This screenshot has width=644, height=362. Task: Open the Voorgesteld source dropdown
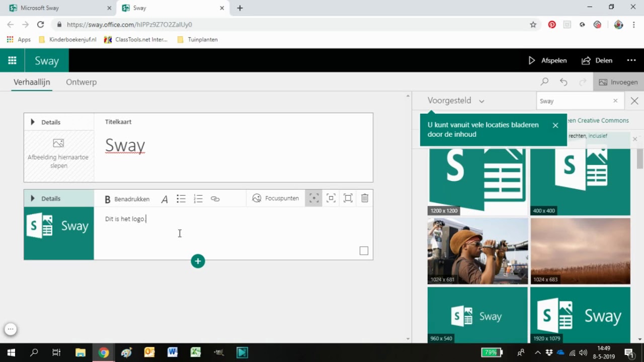click(x=456, y=101)
